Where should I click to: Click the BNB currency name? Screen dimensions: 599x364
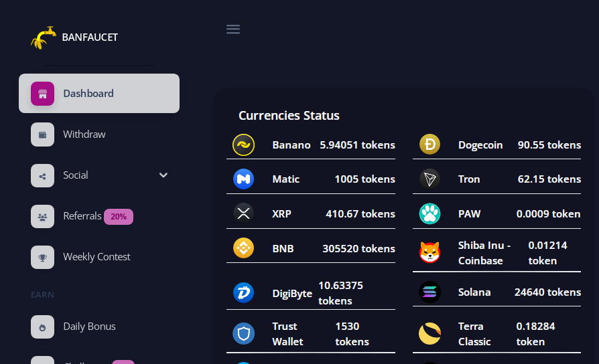tap(283, 249)
